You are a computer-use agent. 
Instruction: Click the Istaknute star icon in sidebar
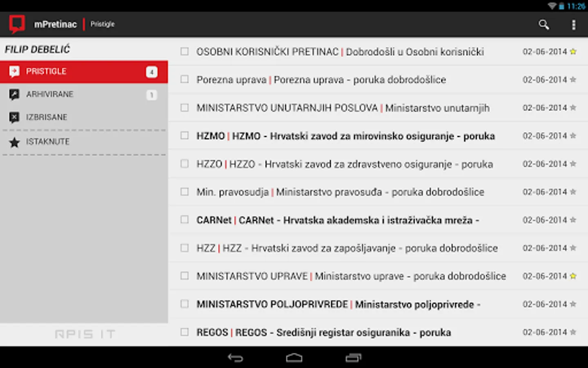tap(14, 142)
